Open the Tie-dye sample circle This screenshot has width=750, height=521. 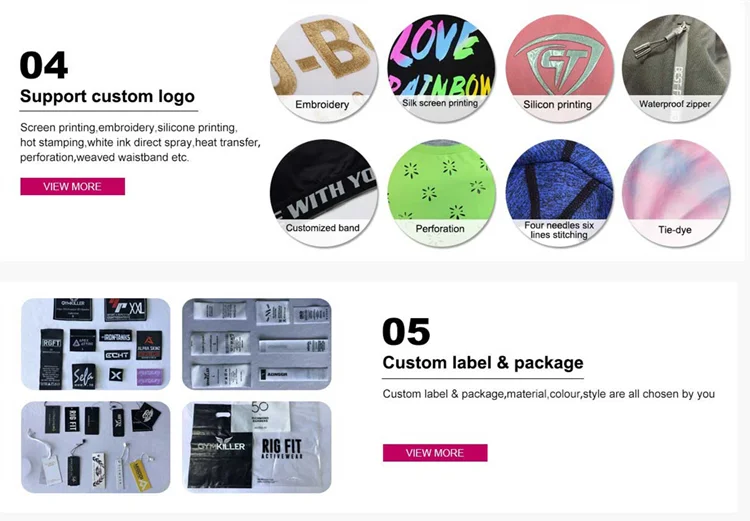[676, 192]
